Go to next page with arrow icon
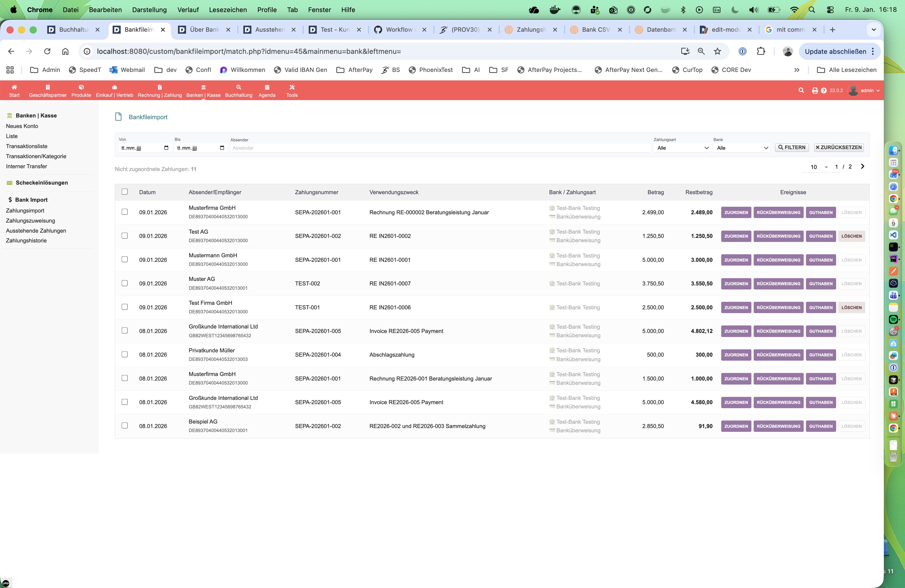Viewport: 905px width, 588px height. (x=863, y=166)
